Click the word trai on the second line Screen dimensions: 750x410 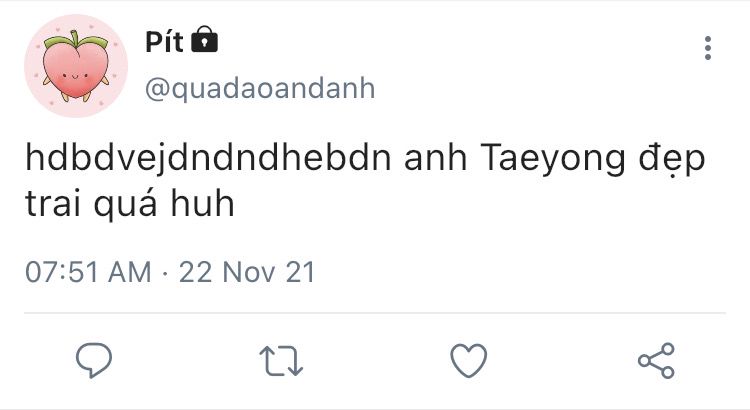click(x=53, y=205)
